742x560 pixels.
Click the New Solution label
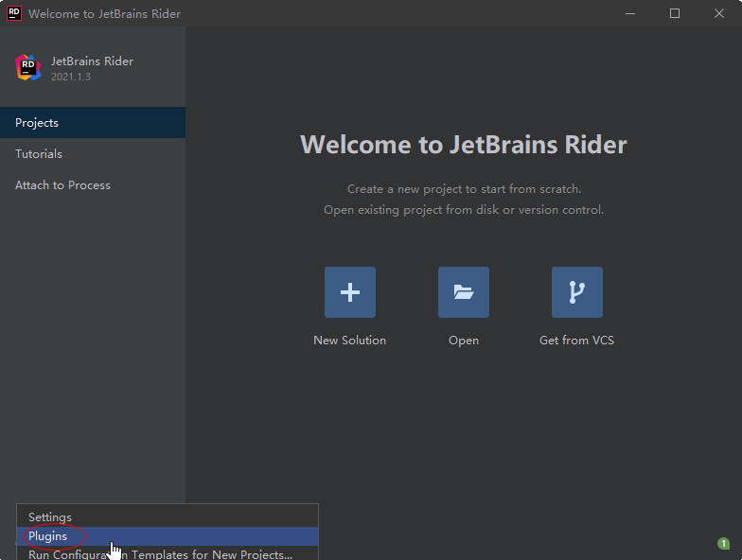pos(350,341)
